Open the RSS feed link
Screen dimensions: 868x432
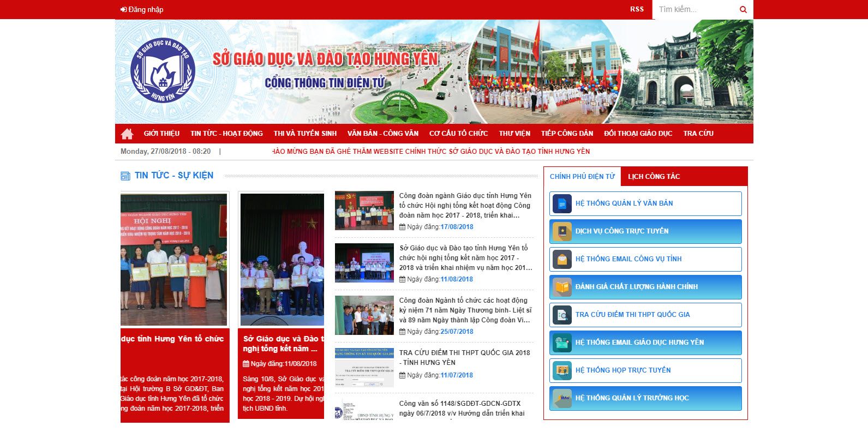(637, 9)
